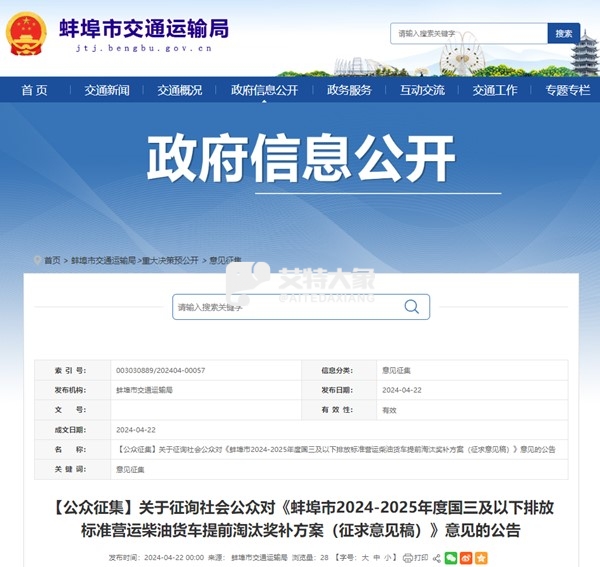Set font size to large (大)

pos(366,557)
